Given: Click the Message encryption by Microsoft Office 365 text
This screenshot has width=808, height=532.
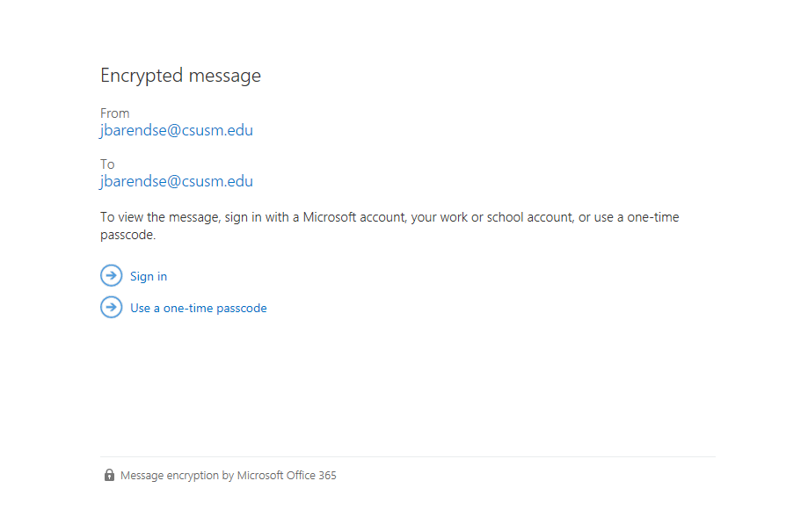Looking at the screenshot, I should click(229, 476).
